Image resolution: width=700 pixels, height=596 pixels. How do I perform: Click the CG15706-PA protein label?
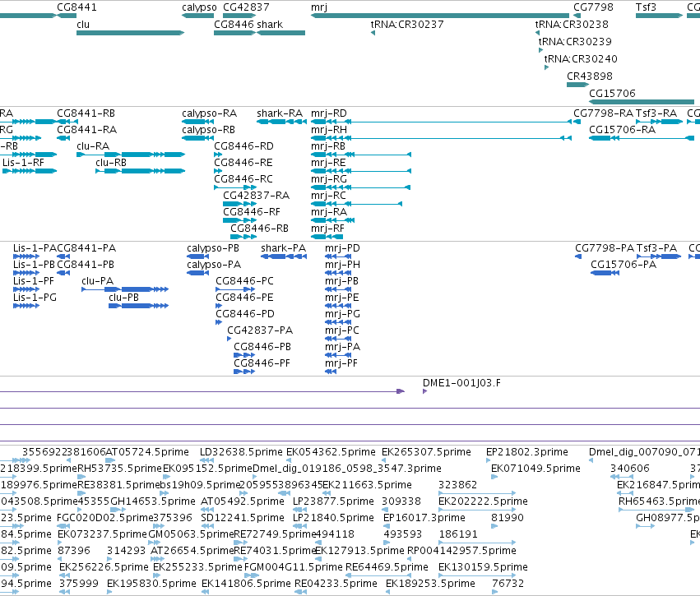click(x=624, y=265)
